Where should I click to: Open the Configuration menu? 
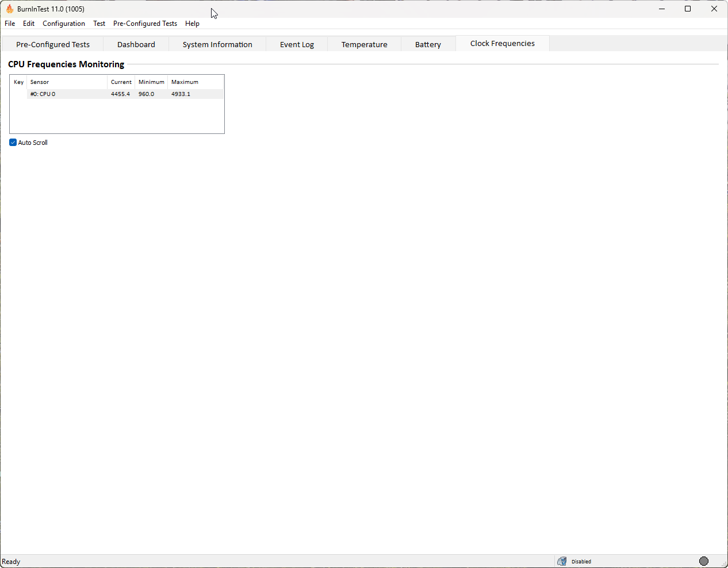(64, 24)
